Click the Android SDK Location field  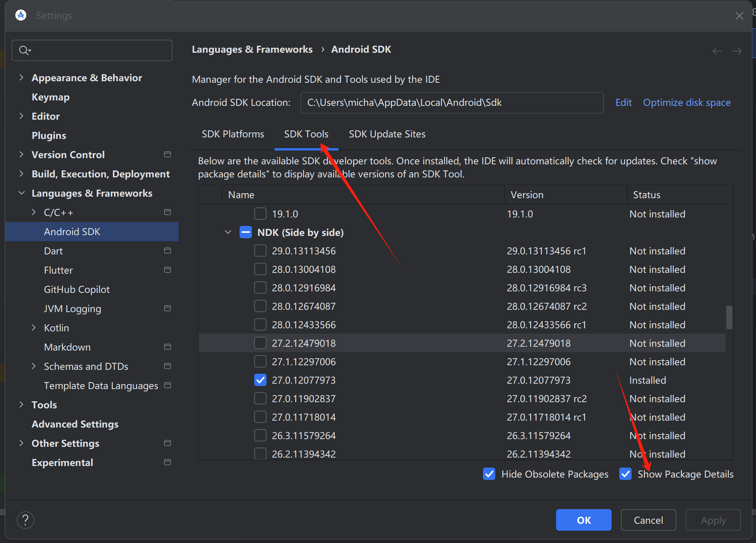coord(452,102)
